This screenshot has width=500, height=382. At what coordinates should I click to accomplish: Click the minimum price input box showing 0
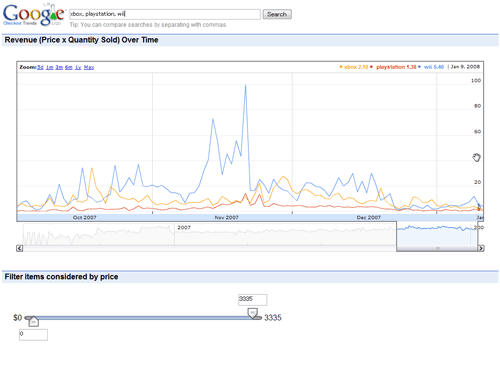(x=33, y=335)
